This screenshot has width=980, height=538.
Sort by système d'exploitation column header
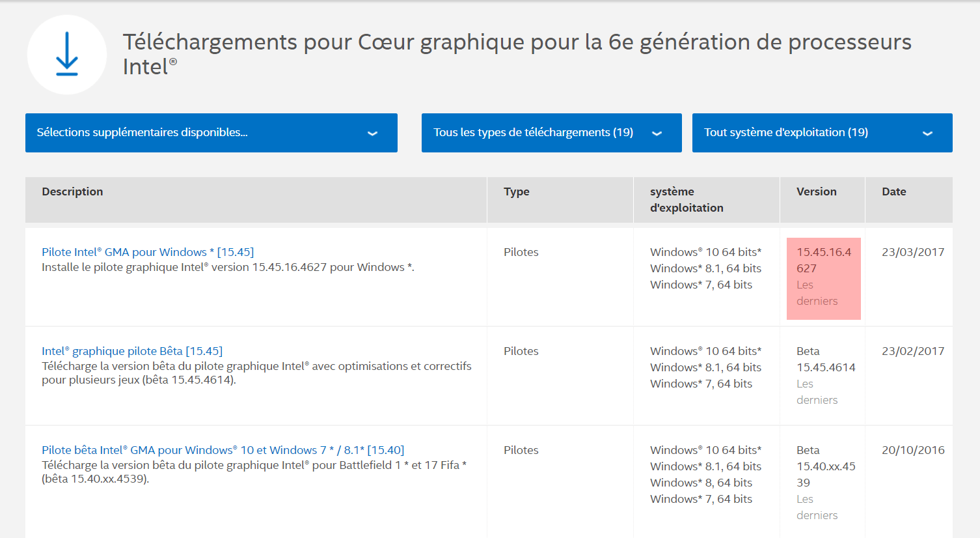687,199
